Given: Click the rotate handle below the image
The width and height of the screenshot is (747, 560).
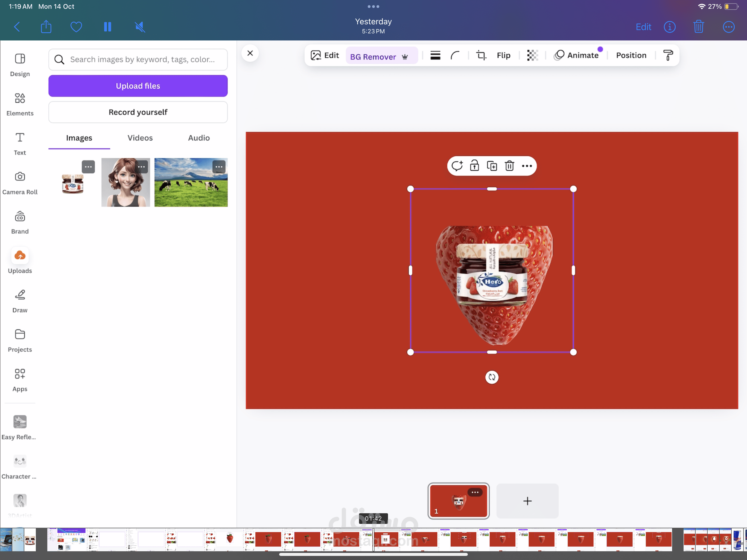Looking at the screenshot, I should click(x=492, y=377).
